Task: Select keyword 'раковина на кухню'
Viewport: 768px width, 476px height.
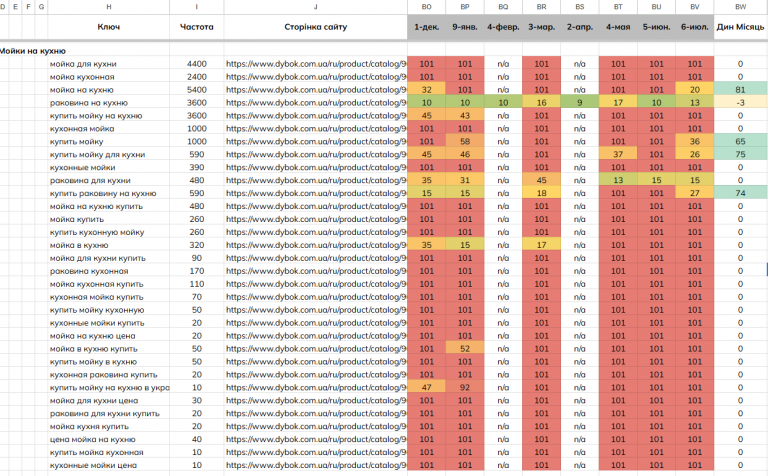Action: [88, 103]
